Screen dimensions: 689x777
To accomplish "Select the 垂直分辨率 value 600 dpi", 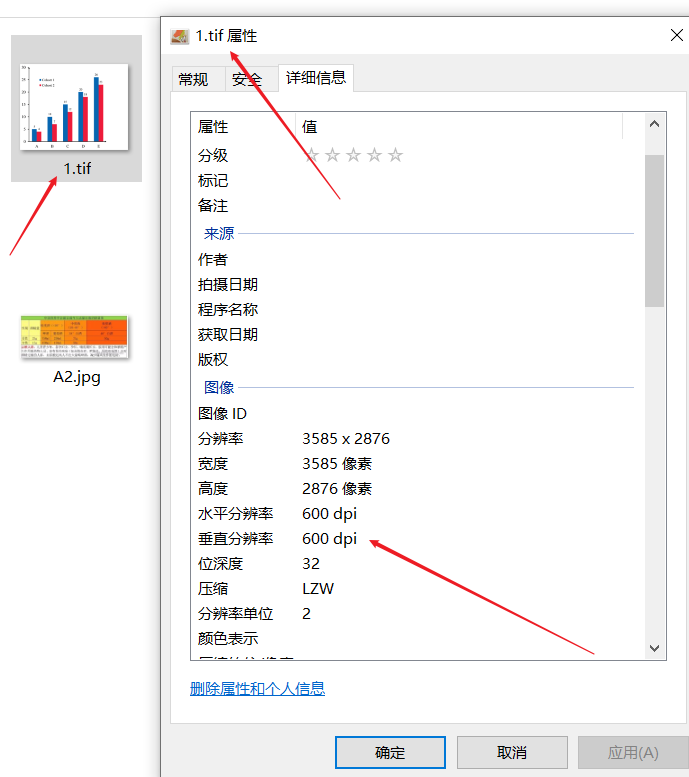I will [330, 539].
